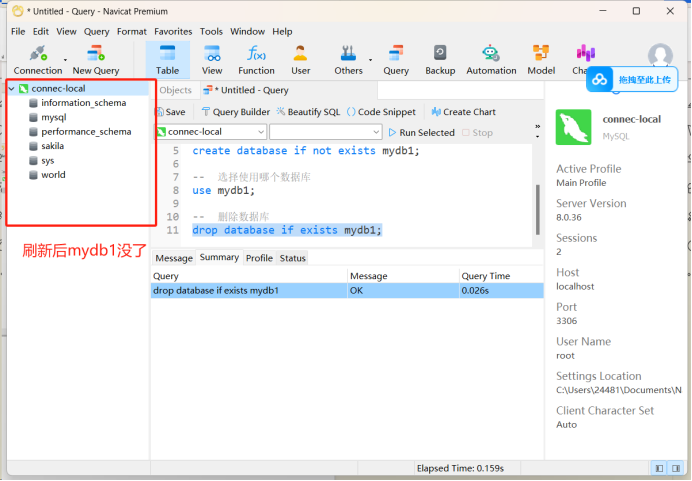
Task: Open the Others dropdown arrow
Action: pyautogui.click(x=370, y=60)
